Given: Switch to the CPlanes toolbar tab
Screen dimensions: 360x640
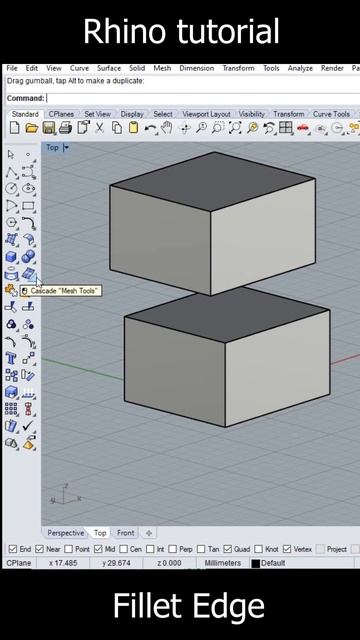Looking at the screenshot, I should (61, 114).
